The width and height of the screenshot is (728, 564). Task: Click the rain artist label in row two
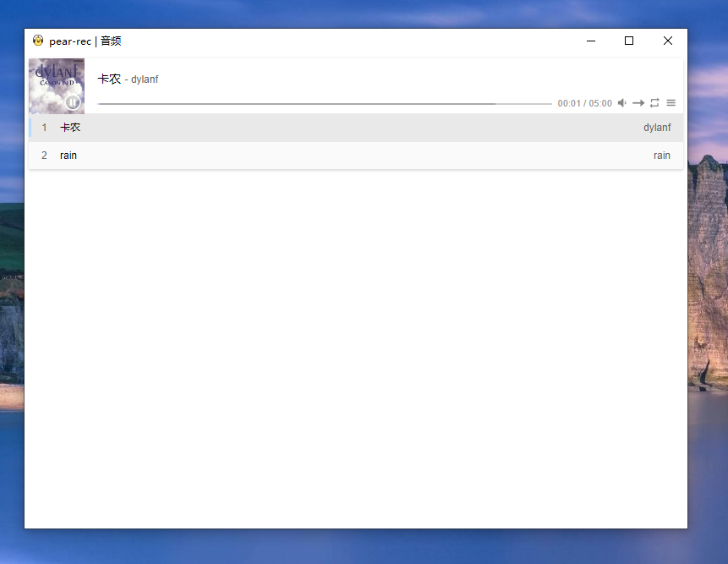click(x=661, y=156)
